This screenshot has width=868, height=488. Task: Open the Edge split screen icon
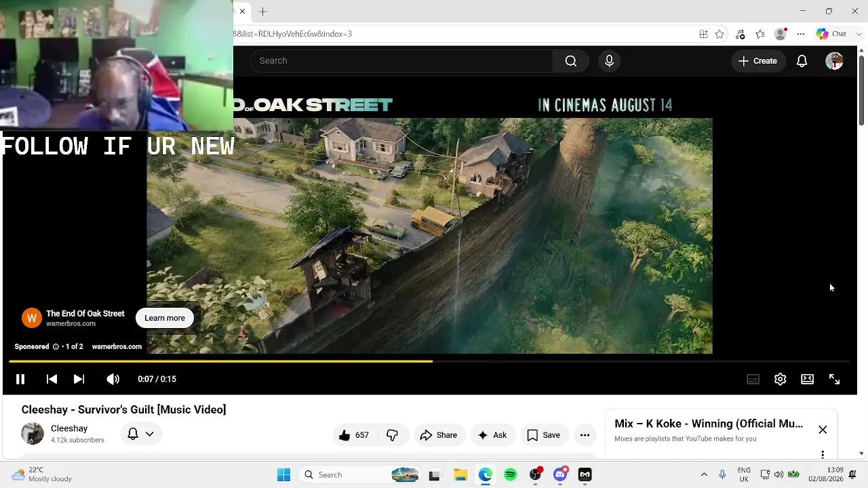703,34
